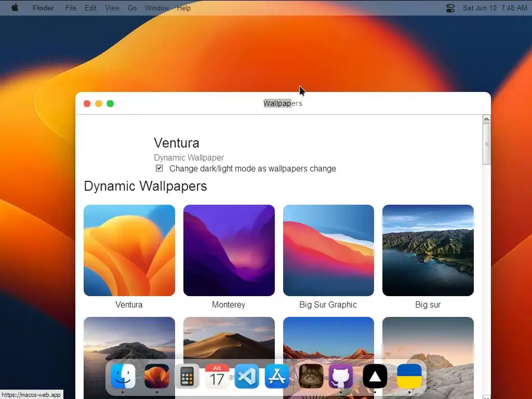Select the Ventura wallpaper thumbnail

click(129, 250)
